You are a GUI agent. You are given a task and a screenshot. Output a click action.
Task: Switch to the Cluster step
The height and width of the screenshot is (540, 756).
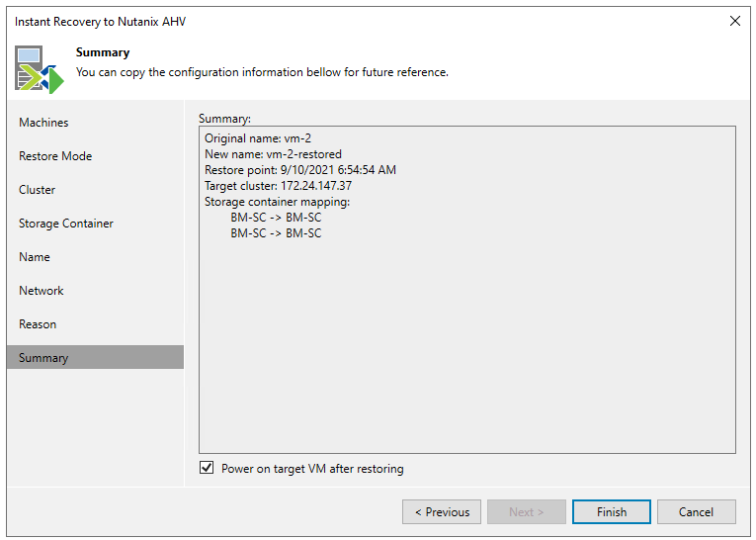(38, 190)
